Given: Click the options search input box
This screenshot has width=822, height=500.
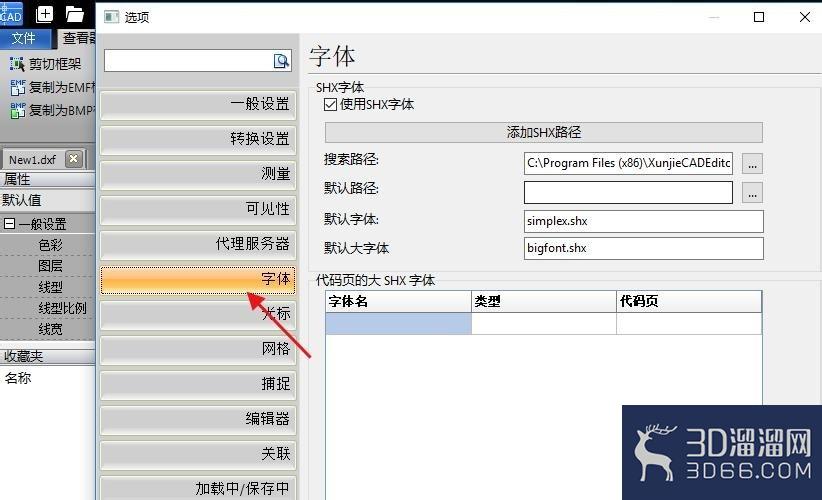Looking at the screenshot, I should tap(189, 61).
